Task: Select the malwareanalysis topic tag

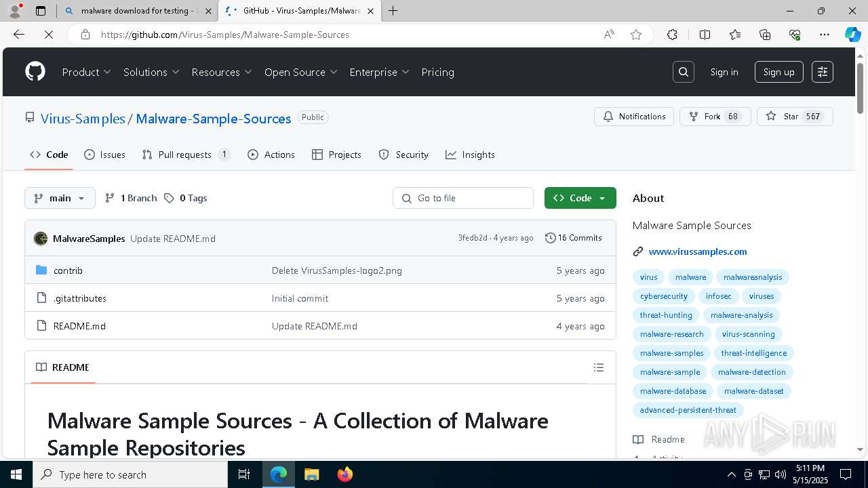Action: pyautogui.click(x=753, y=277)
